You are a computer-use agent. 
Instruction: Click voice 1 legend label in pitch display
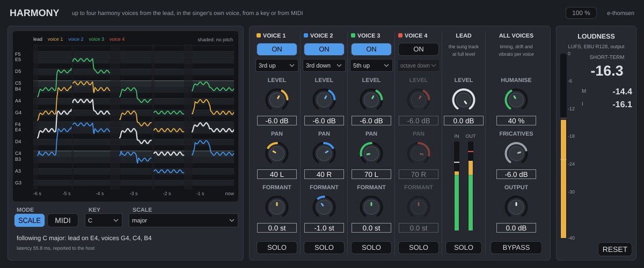pyautogui.click(x=55, y=39)
